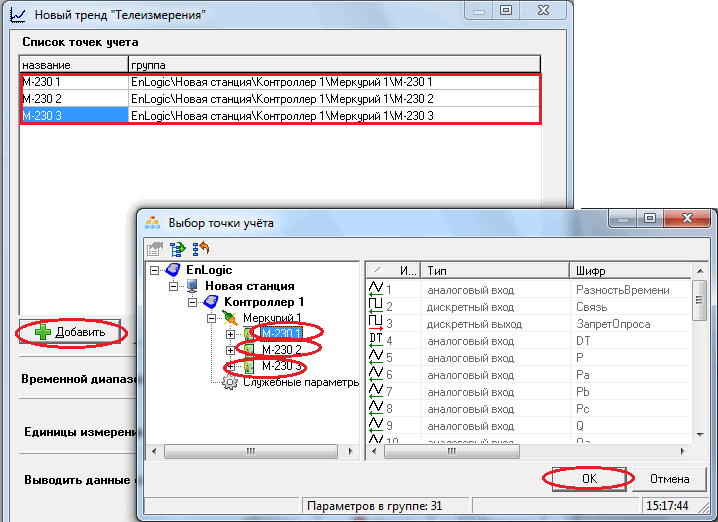Click the Pb cipher cell
This screenshot has height=522, width=718.
(582, 392)
